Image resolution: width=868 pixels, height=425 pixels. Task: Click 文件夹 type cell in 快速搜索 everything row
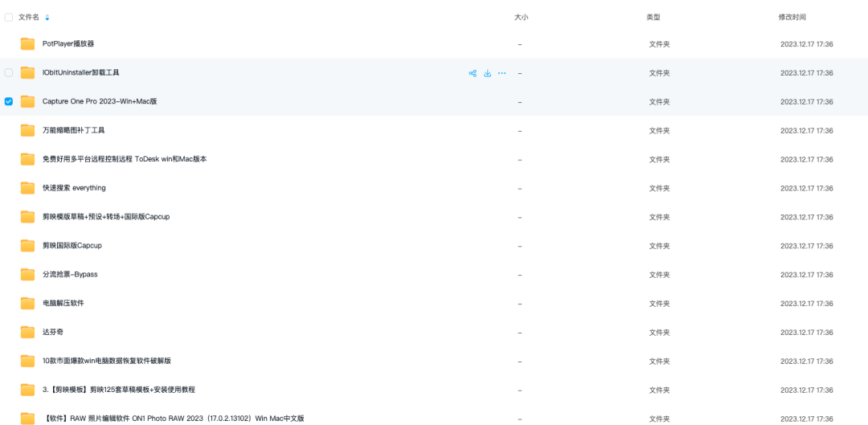pyautogui.click(x=659, y=188)
